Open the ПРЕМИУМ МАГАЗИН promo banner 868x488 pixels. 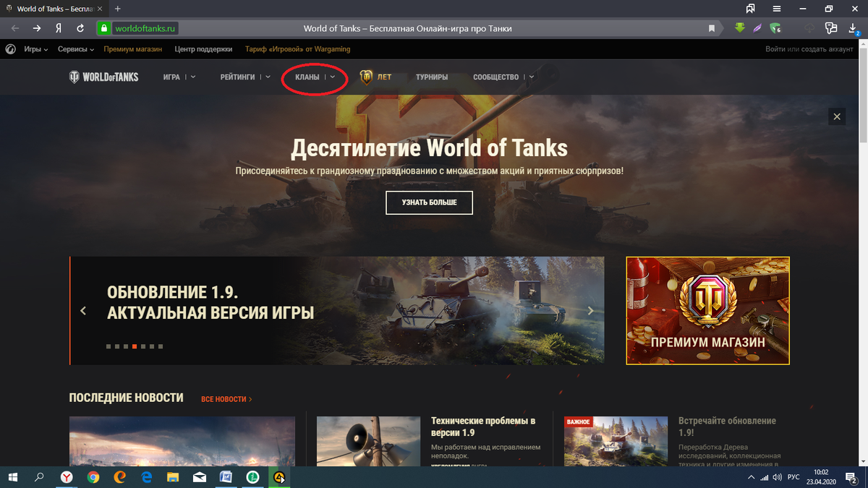(x=708, y=311)
